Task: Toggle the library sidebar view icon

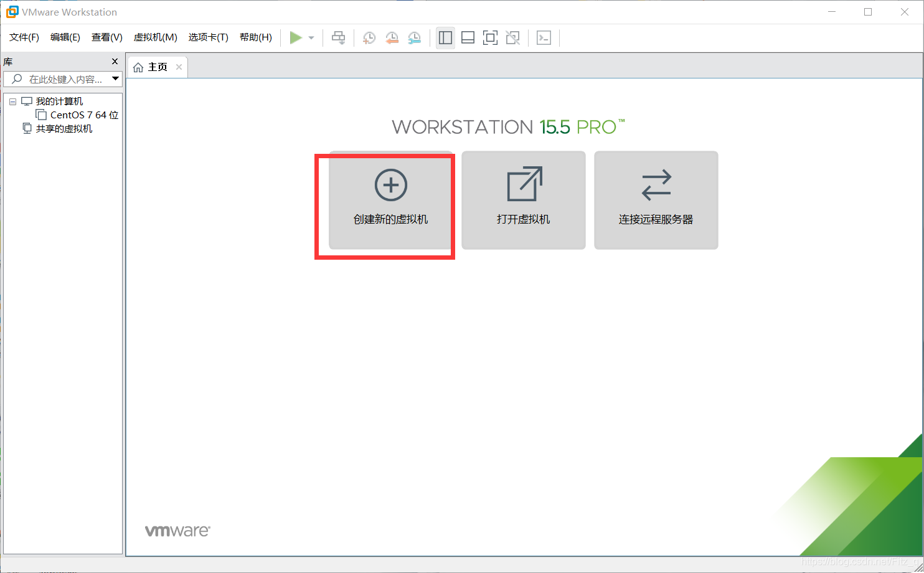Action: 445,38
